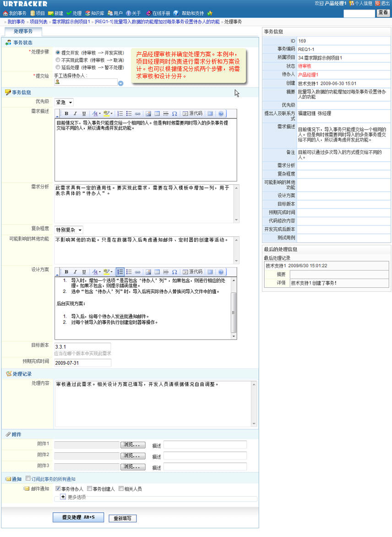Insert special character in the 需求描述 editor
392x537 pixels.
pos(174,114)
